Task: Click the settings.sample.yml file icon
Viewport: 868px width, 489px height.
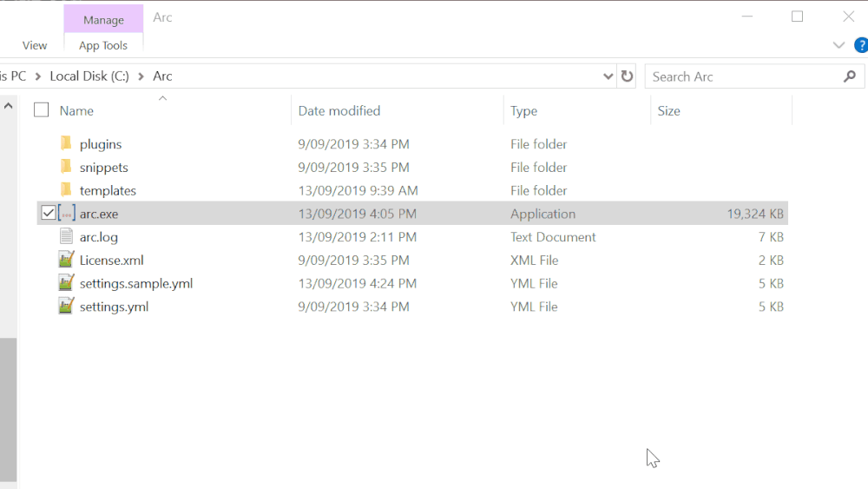Action: tap(66, 283)
